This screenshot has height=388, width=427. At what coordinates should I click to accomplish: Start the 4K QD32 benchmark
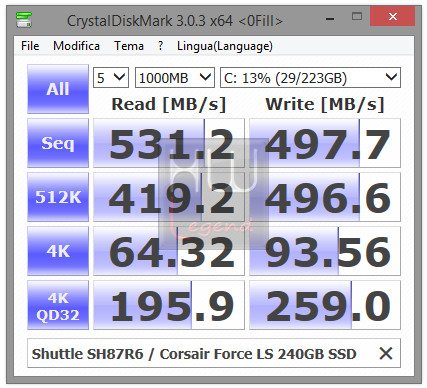pyautogui.click(x=58, y=305)
